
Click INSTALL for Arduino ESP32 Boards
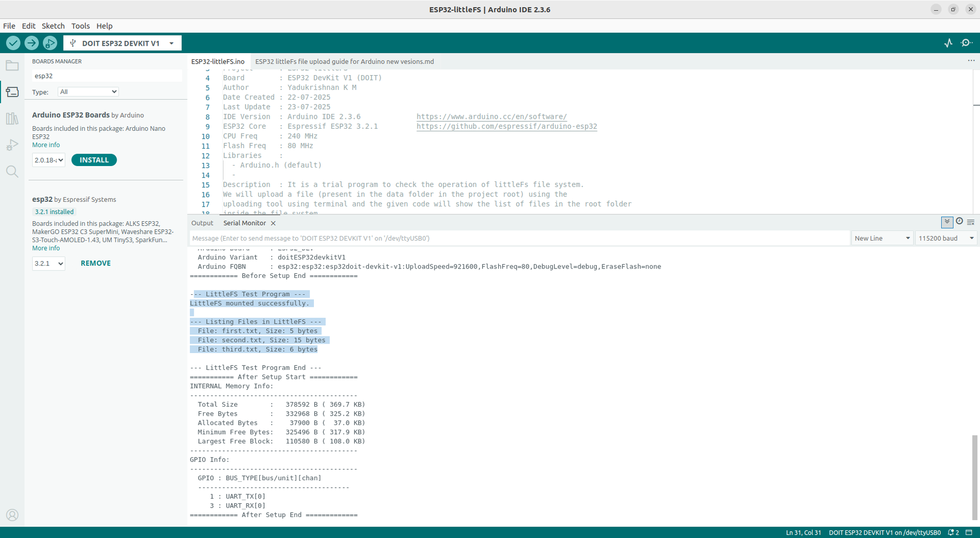tap(94, 160)
